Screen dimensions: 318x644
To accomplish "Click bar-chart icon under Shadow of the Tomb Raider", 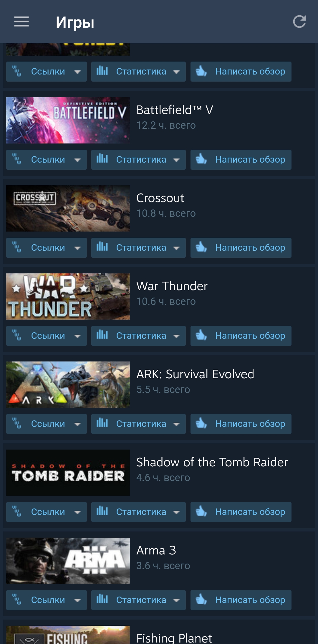I will 102,511.
